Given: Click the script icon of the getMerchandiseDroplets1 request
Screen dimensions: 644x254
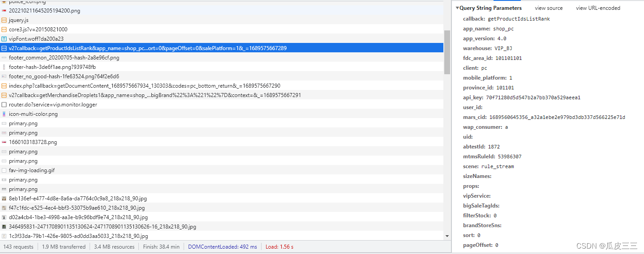Looking at the screenshot, I should [4, 95].
